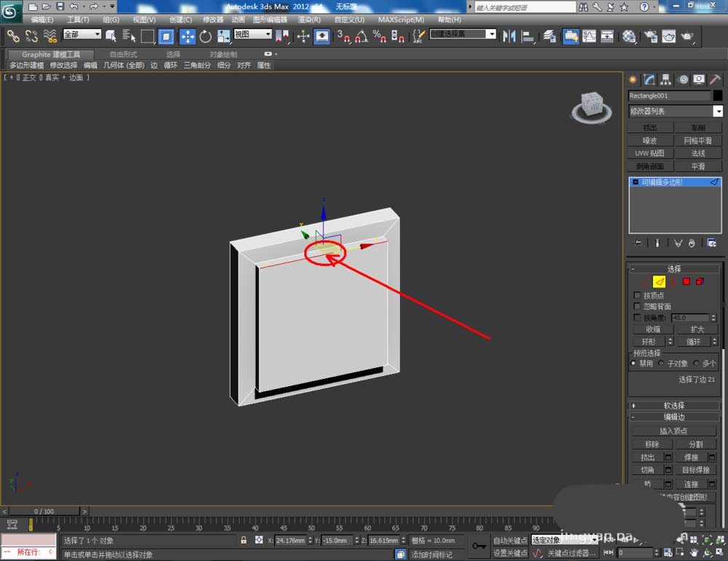Open the Schematic View icon

tap(607, 36)
